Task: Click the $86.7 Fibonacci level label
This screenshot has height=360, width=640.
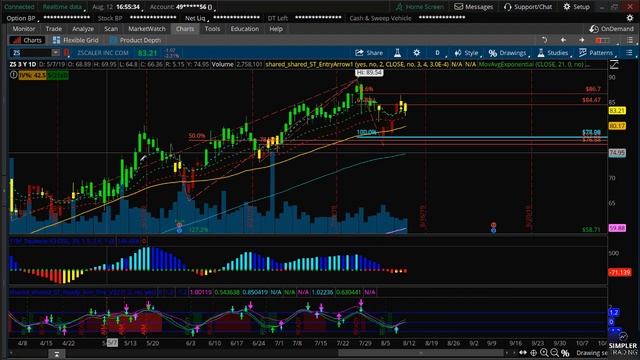Action: click(x=593, y=89)
